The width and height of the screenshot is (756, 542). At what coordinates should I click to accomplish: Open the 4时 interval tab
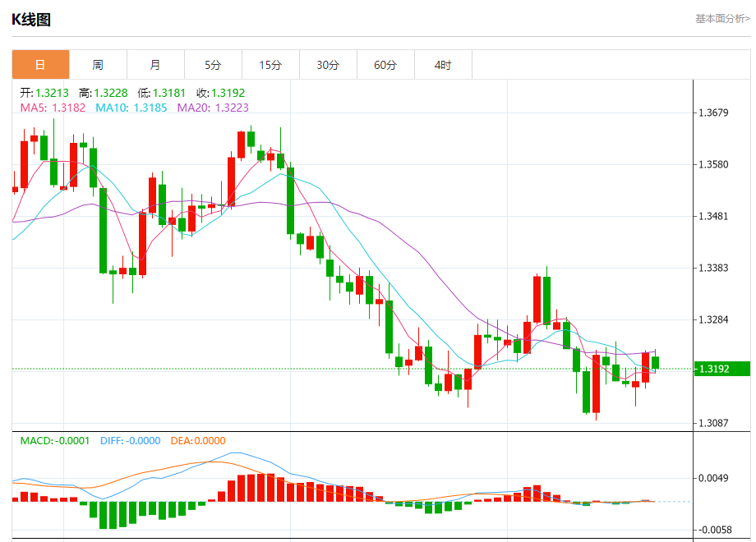pos(443,65)
